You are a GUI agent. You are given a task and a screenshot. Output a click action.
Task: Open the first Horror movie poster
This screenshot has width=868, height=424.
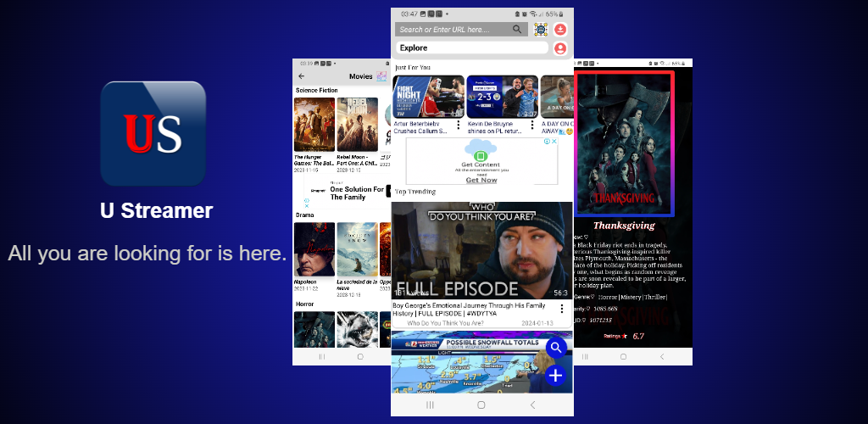click(314, 329)
